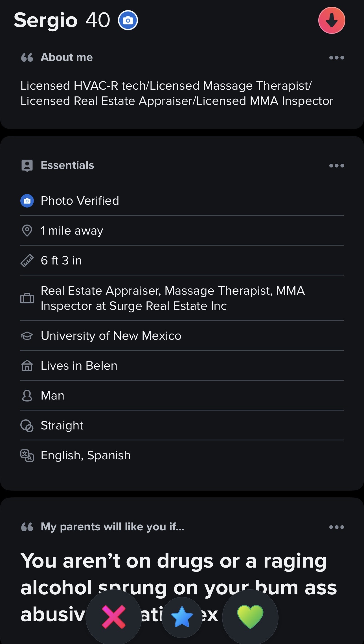Tap the location pin icon next to distance
364x644 pixels.
[27, 231]
